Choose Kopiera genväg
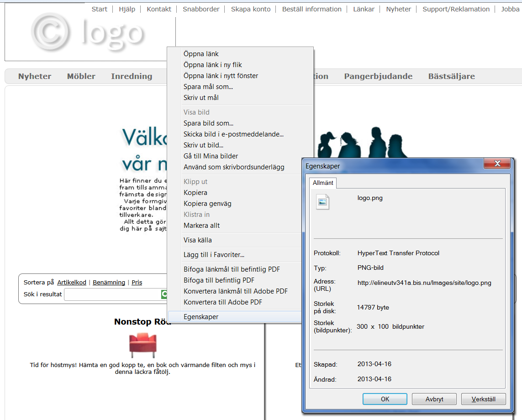The width and height of the screenshot is (522, 420). [x=235, y=203]
